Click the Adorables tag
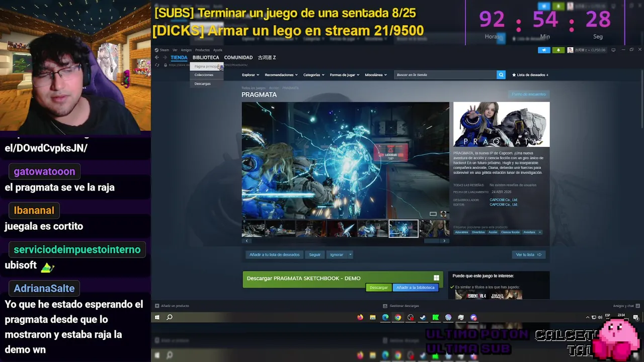 (x=461, y=232)
